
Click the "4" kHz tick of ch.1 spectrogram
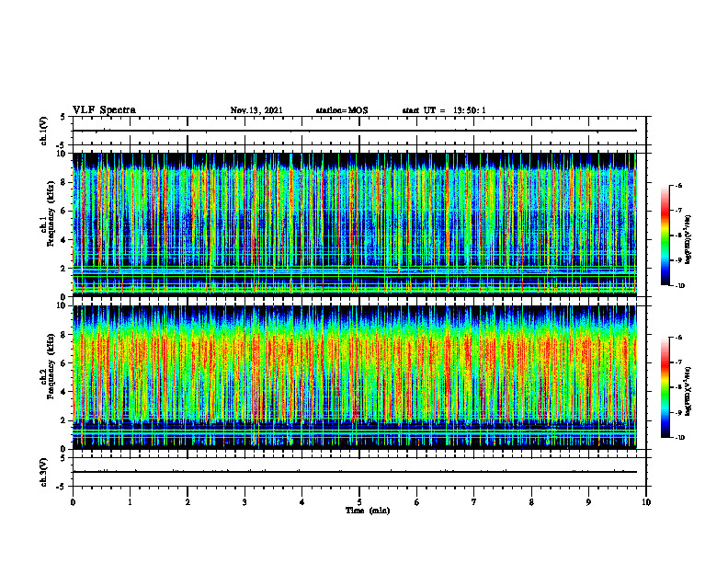point(64,240)
